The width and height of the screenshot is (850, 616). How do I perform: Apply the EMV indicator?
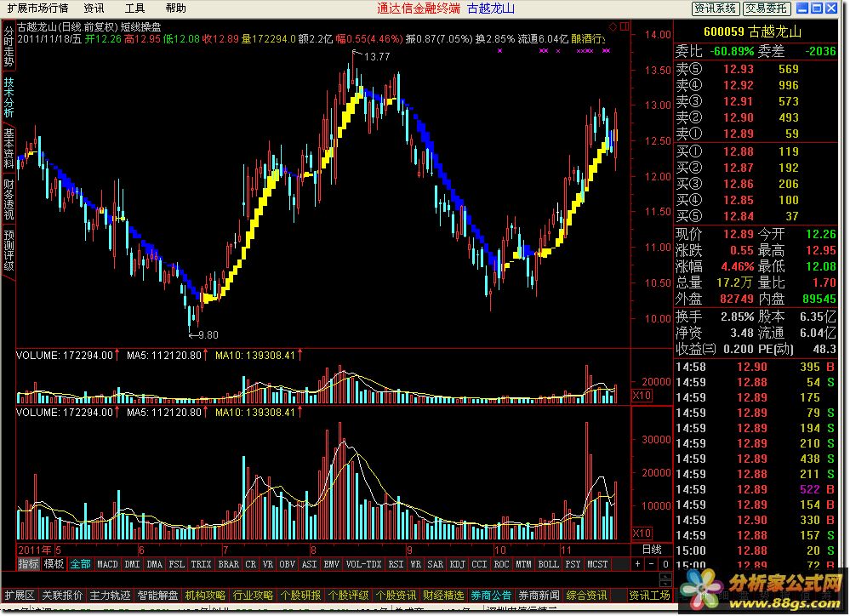tap(331, 564)
